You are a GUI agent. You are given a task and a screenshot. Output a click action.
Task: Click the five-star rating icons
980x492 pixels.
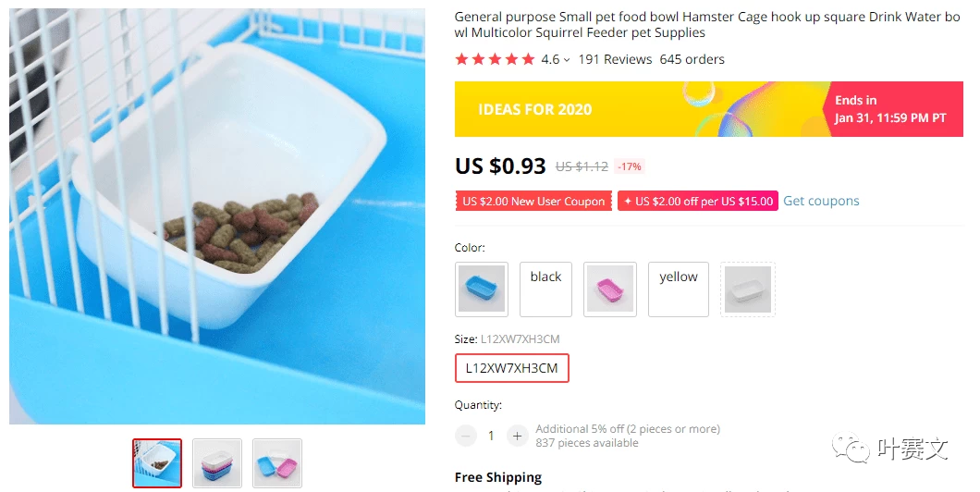pyautogui.click(x=495, y=59)
